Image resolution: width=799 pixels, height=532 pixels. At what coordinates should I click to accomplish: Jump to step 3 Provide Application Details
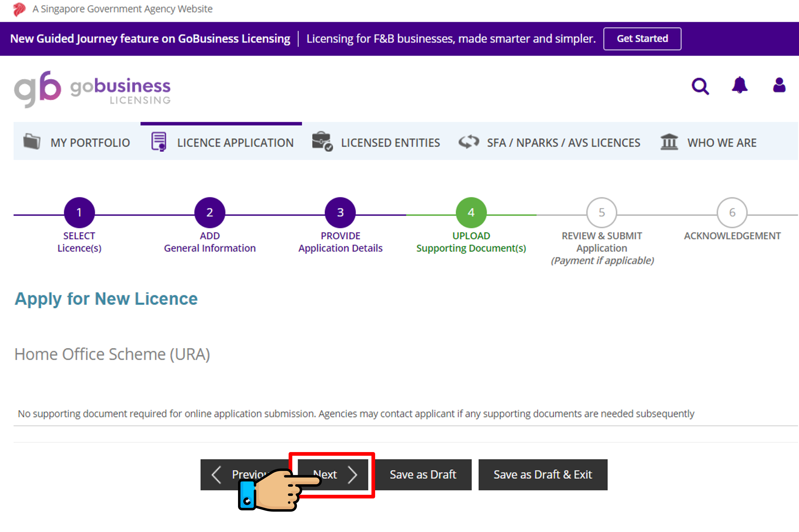340,212
